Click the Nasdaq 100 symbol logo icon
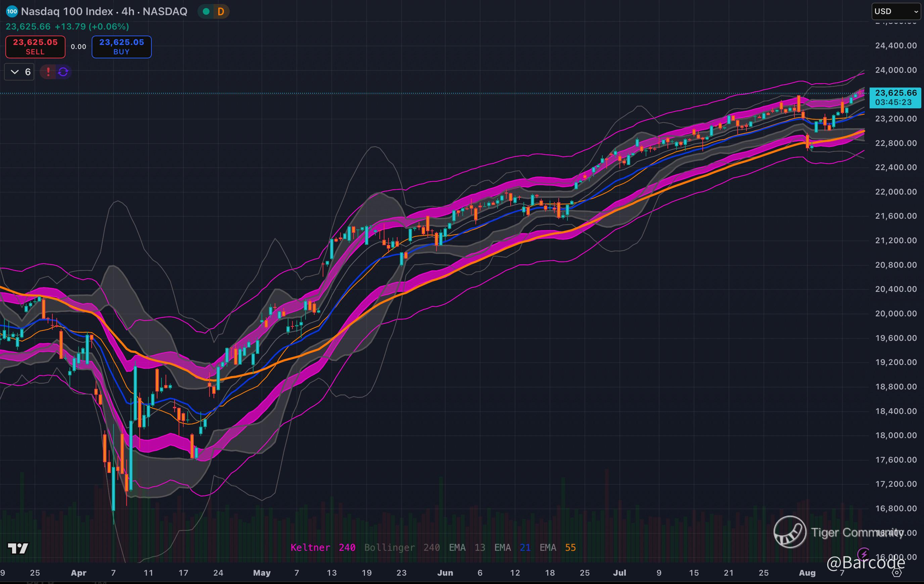The image size is (924, 584). pyautogui.click(x=12, y=11)
